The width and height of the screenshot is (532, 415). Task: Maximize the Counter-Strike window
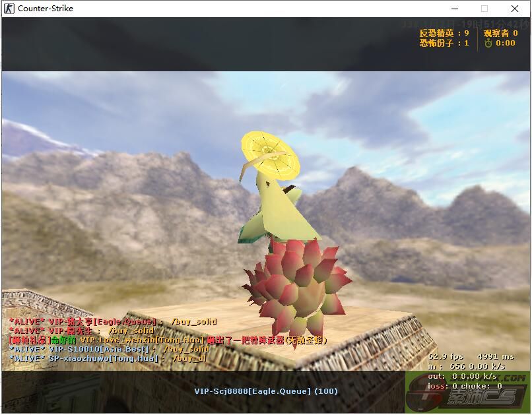pos(484,9)
